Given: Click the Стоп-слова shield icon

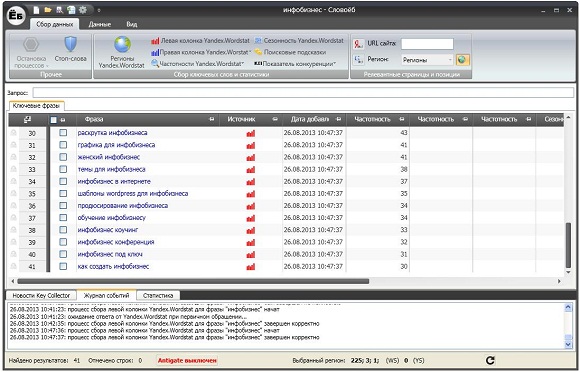Looking at the screenshot, I should point(71,44).
